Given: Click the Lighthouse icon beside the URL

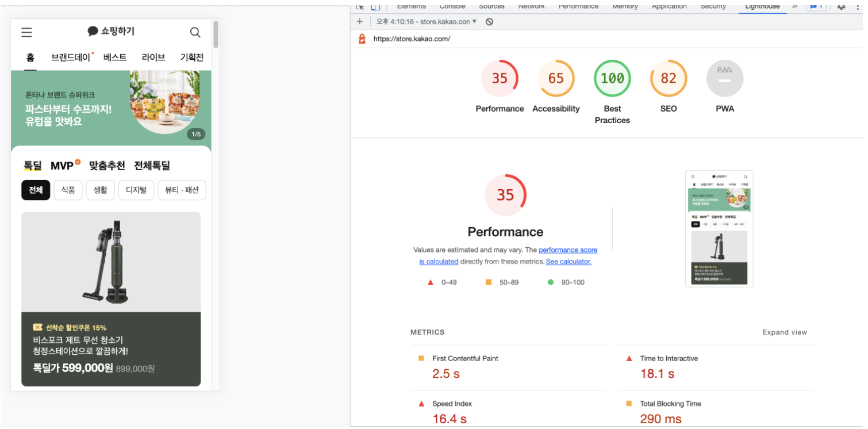Looking at the screenshot, I should pos(362,39).
